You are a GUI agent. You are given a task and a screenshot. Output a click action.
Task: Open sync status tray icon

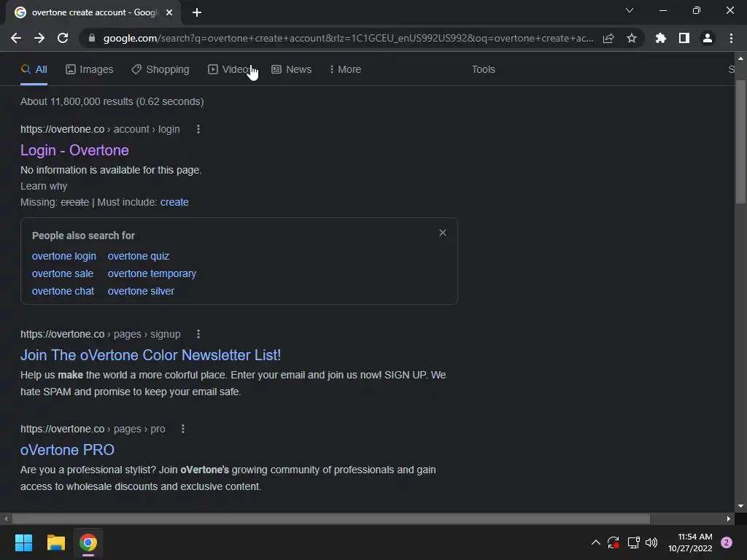(613, 542)
